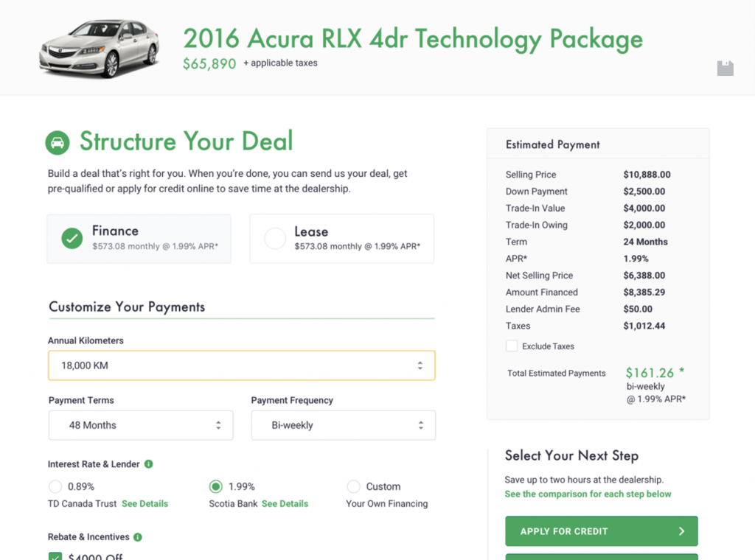
Task: Click the Acura RLX car thumbnail
Action: (x=99, y=49)
